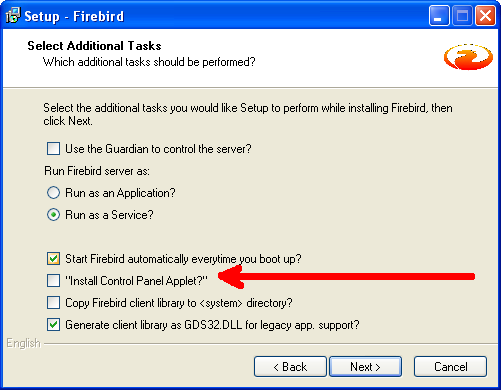501x390 pixels.
Task: Return to previous page with Back
Action: [x=290, y=367]
